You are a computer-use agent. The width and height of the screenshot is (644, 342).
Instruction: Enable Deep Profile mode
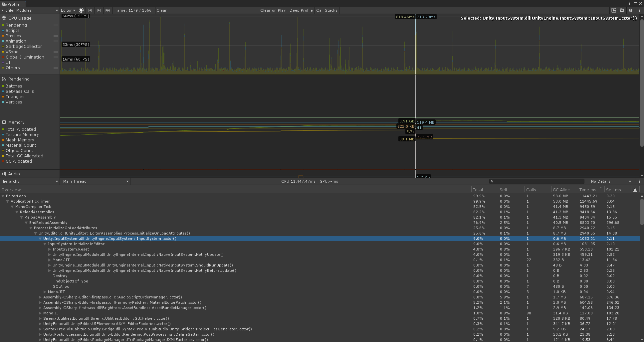tap(301, 10)
